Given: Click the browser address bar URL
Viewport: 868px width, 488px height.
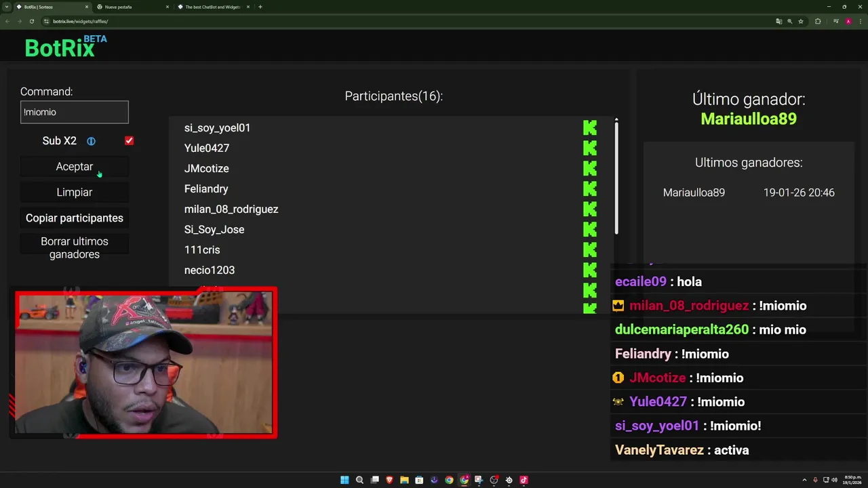Looking at the screenshot, I should click(x=81, y=21).
